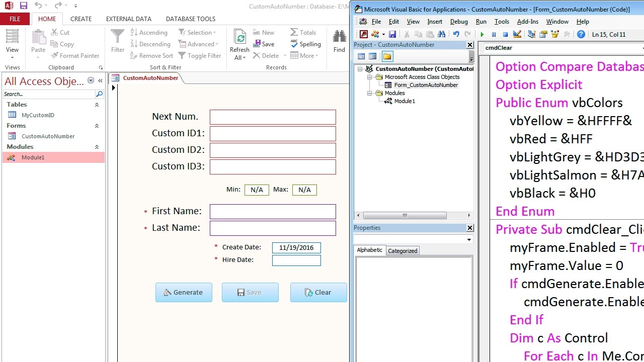Click View Microsoft Access icon in VBA toolbar
This screenshot has width=644, height=362.
pos(364,34)
